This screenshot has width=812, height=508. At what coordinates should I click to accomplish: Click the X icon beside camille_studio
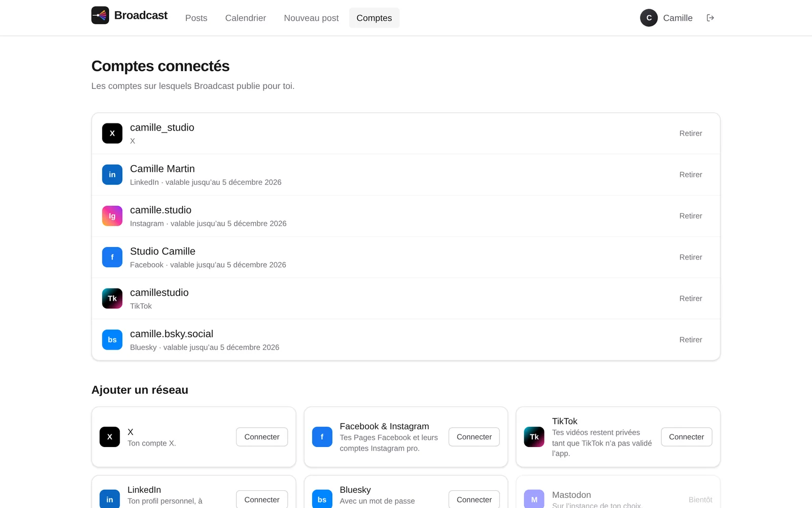click(x=112, y=134)
